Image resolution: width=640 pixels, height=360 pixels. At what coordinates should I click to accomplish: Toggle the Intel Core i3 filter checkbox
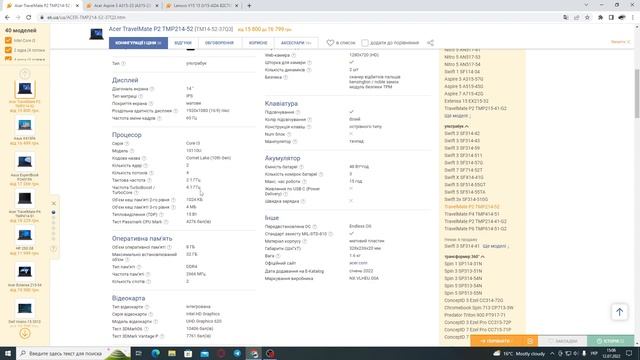(x=8, y=40)
